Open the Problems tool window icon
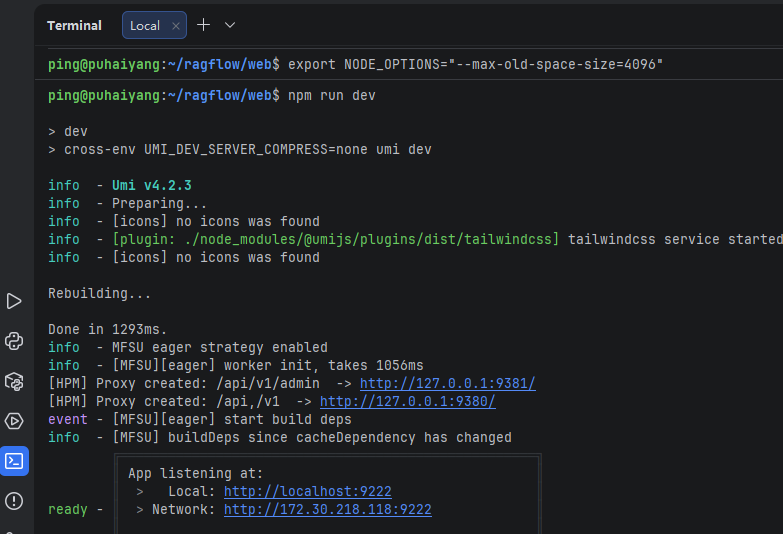 (x=14, y=501)
